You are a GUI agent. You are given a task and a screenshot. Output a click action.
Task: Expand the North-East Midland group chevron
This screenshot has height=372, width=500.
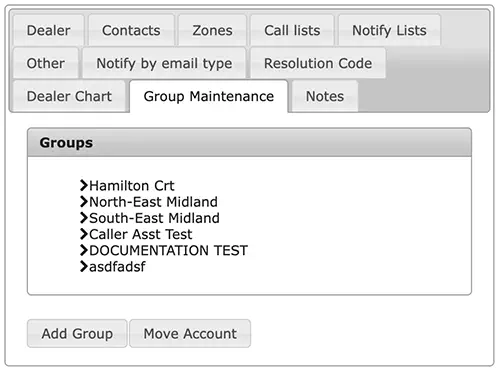pos(84,202)
